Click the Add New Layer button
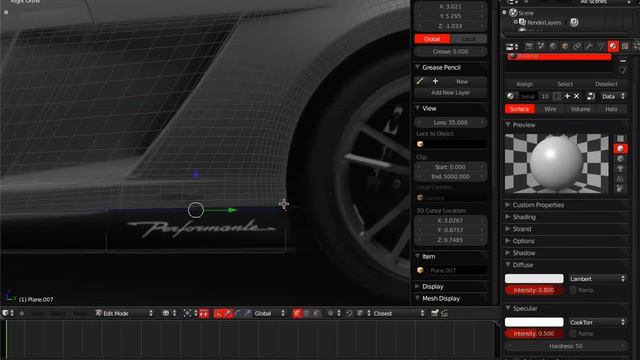This screenshot has height=360, width=640. coord(451,93)
